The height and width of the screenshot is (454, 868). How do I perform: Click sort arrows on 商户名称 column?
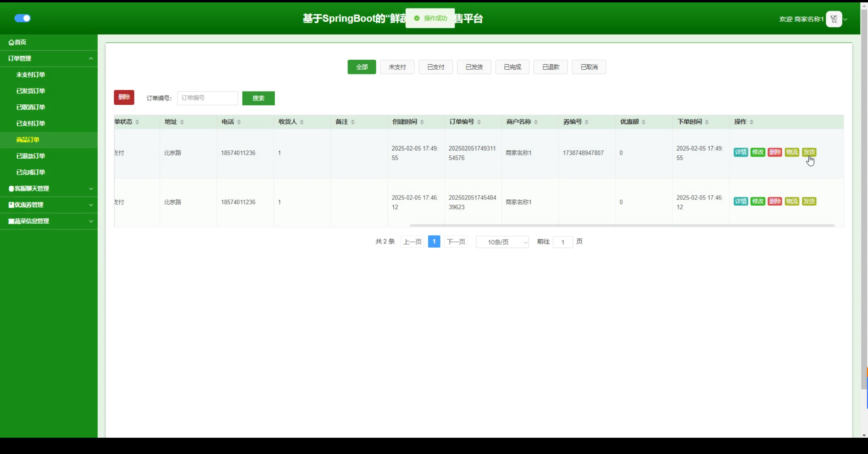[536, 122]
